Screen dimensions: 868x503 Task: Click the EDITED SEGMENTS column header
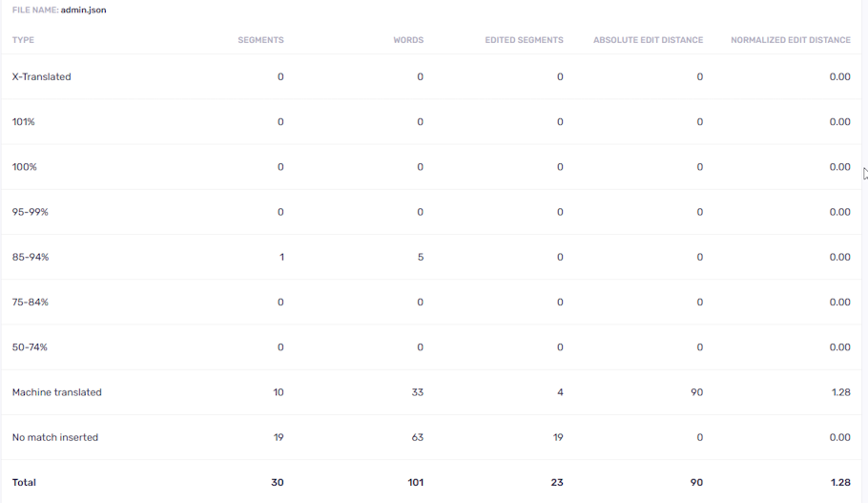524,40
